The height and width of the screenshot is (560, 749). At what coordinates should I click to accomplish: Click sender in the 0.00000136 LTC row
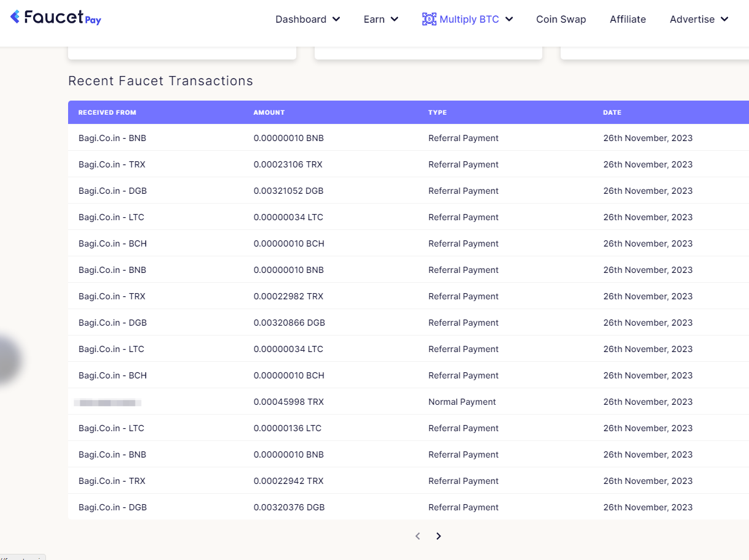click(x=112, y=428)
